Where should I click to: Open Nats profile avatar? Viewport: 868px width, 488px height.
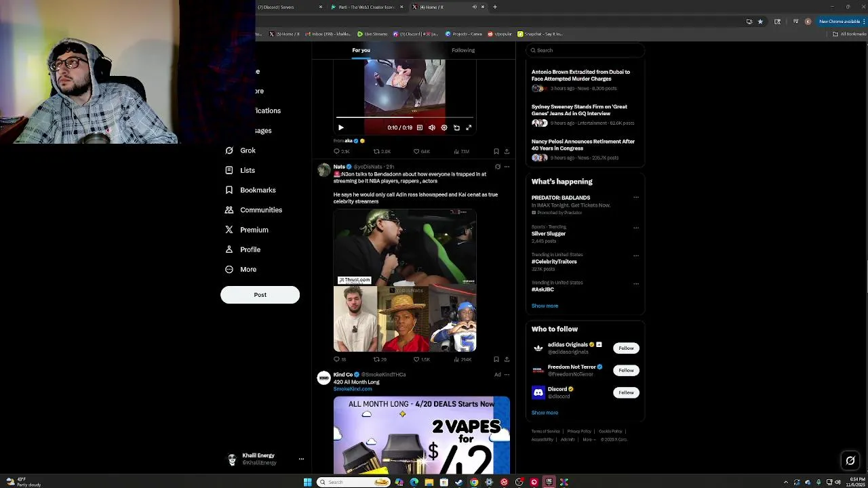point(323,170)
